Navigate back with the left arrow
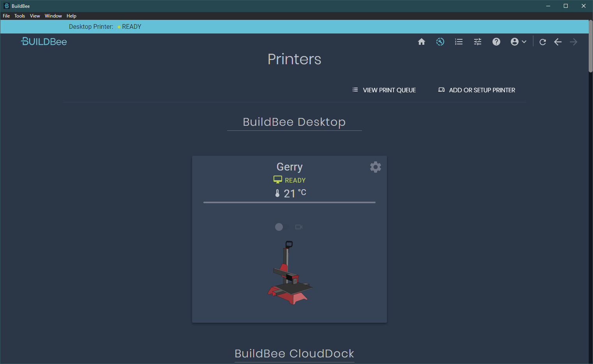This screenshot has width=593, height=364. (558, 42)
